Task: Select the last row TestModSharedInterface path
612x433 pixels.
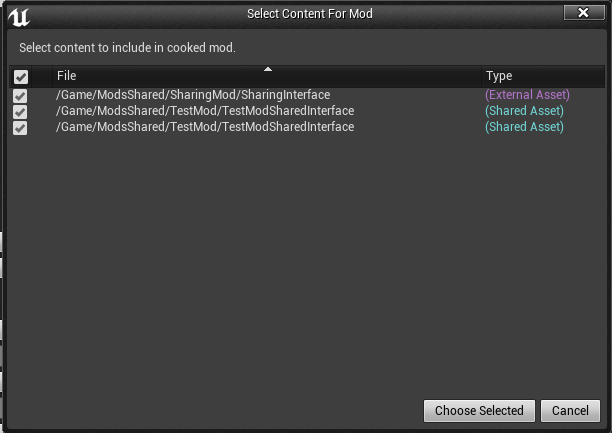Action: 205,127
